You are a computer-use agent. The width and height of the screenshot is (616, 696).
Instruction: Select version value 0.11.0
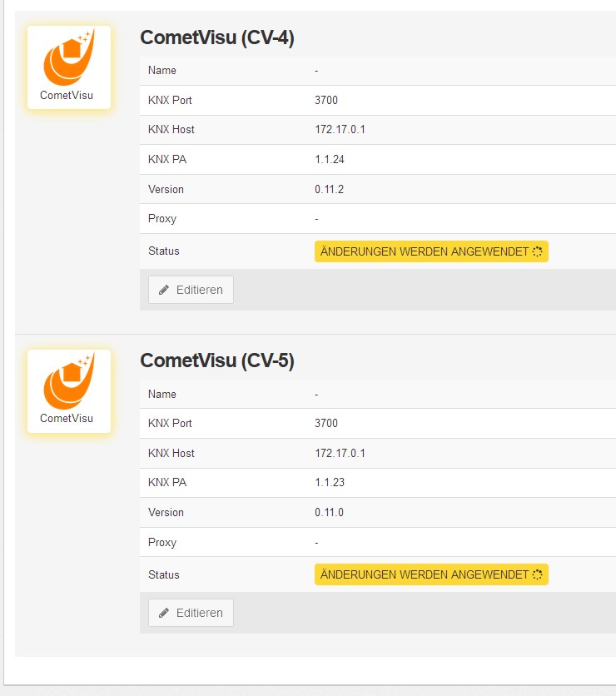click(x=330, y=513)
